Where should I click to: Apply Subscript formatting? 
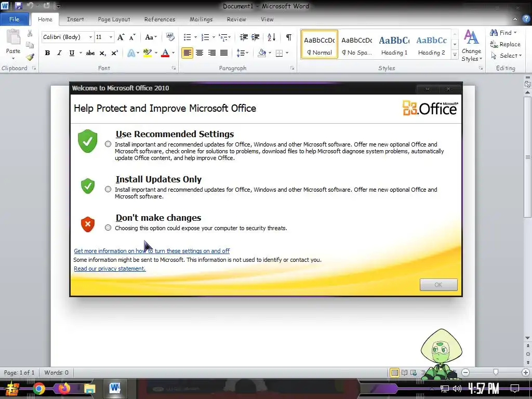click(x=102, y=53)
